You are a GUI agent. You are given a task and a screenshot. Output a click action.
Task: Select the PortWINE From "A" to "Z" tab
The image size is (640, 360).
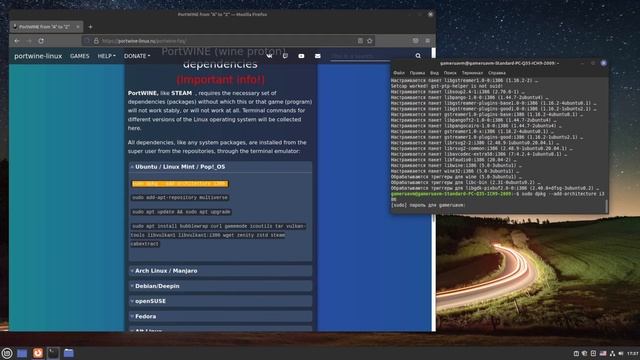click(46, 27)
